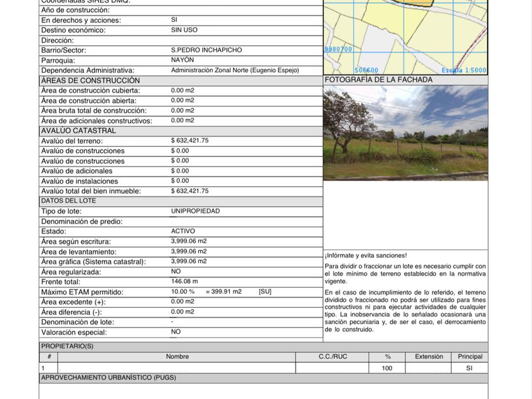The height and width of the screenshot is (399, 532).
Task: Select the '146.08 m' total frontage value
Action: click(184, 281)
